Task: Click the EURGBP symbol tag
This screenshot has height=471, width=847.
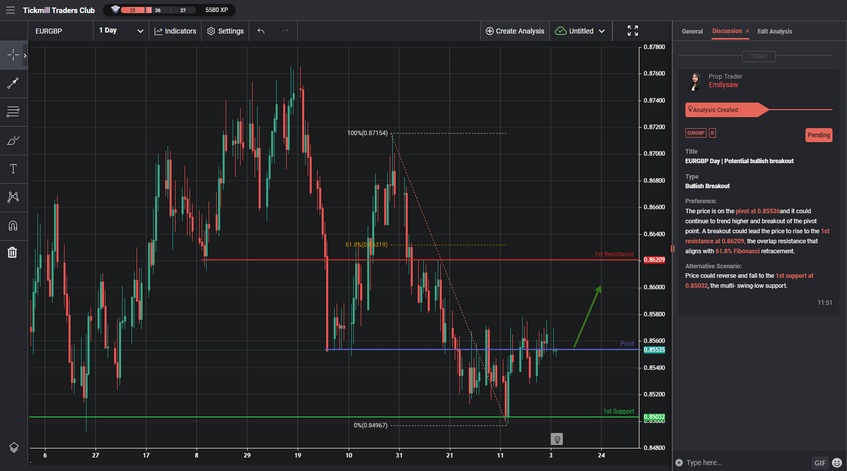Action: coord(695,133)
